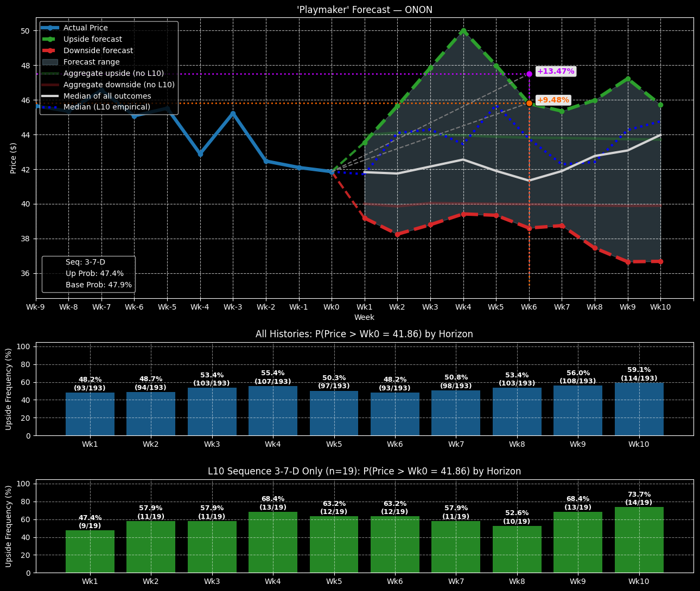Viewport: 700px width, 591px height.
Task: Click the "Wk-5" x-axis tick label
Action: (x=167, y=307)
